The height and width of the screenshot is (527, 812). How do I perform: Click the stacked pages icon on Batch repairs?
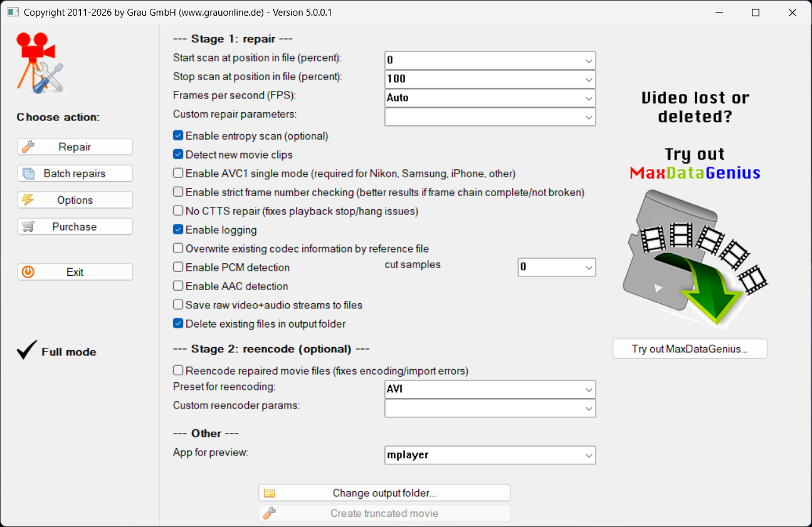click(x=28, y=174)
